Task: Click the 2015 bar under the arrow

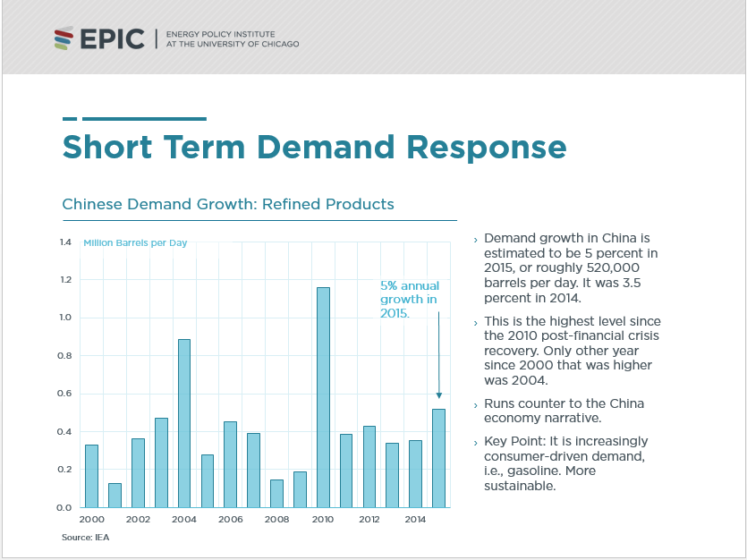Action: click(438, 458)
